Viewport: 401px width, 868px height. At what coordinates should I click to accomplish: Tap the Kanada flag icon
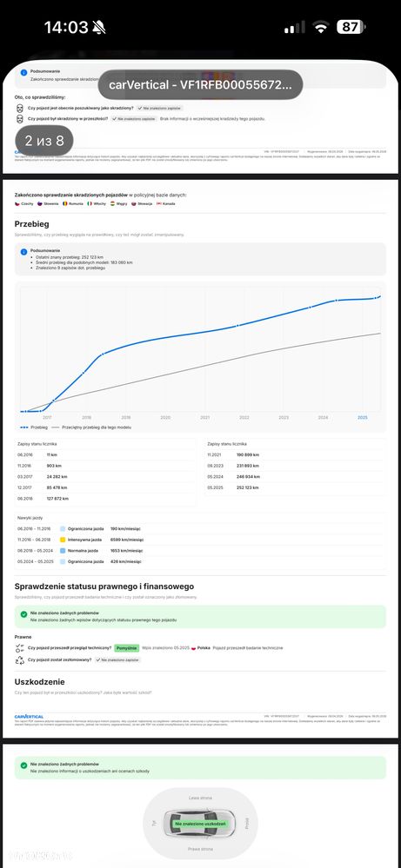pos(159,203)
